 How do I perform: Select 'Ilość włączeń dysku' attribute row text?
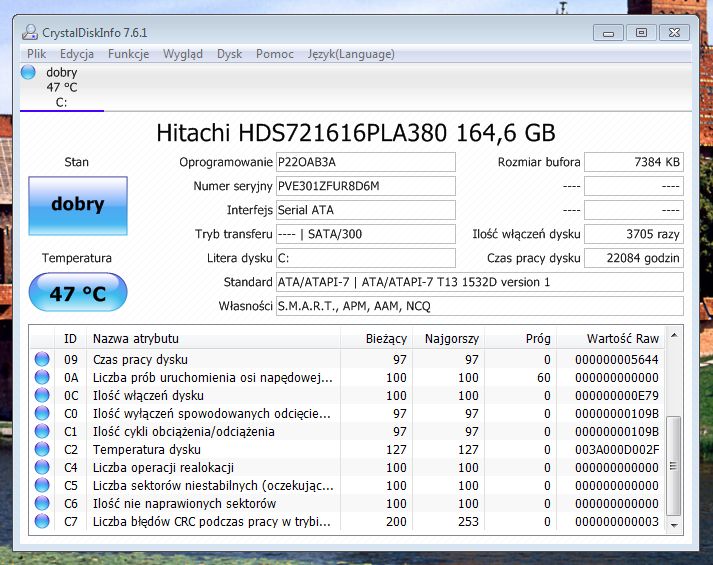(x=148, y=395)
